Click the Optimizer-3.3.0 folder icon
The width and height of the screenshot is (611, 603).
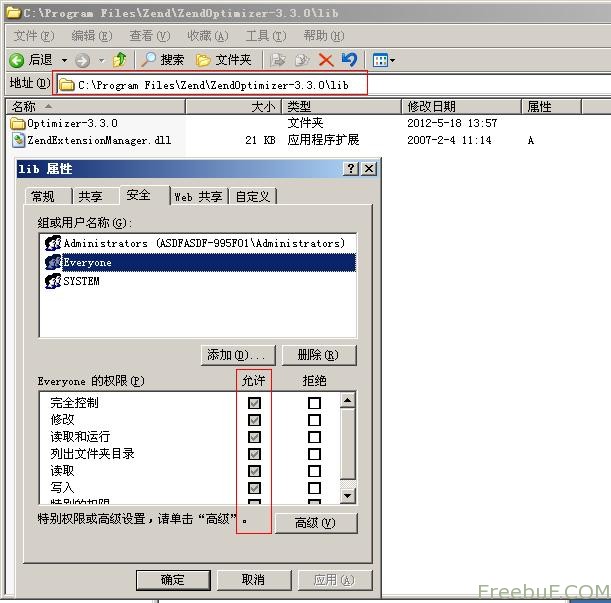[18, 124]
